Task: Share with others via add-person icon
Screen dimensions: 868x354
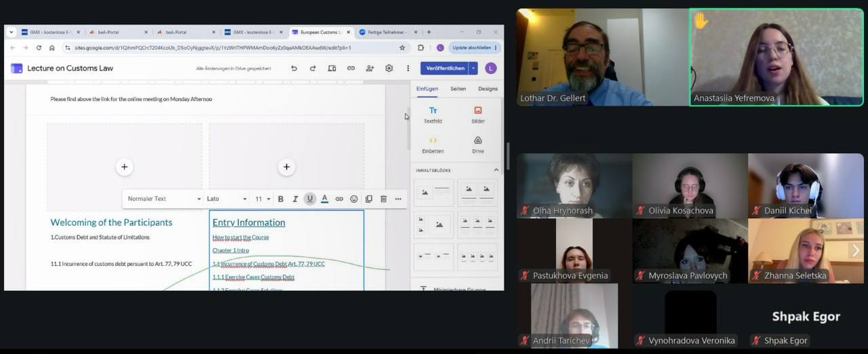Action: click(x=370, y=68)
